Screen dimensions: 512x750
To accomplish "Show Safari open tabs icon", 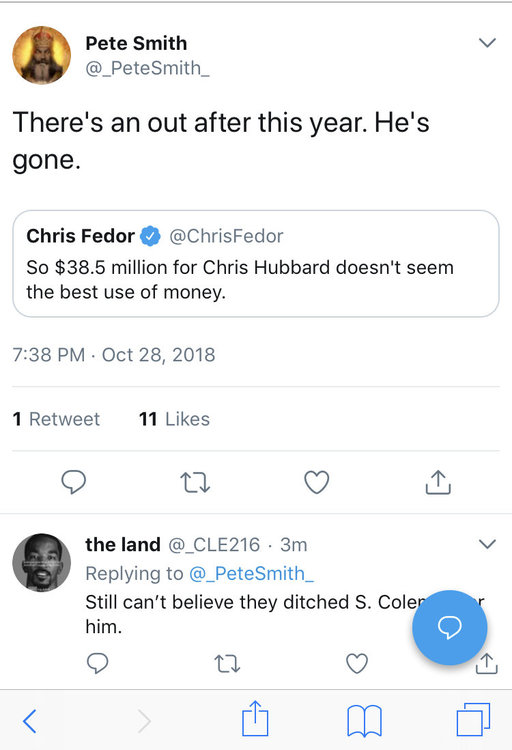I will [473, 719].
